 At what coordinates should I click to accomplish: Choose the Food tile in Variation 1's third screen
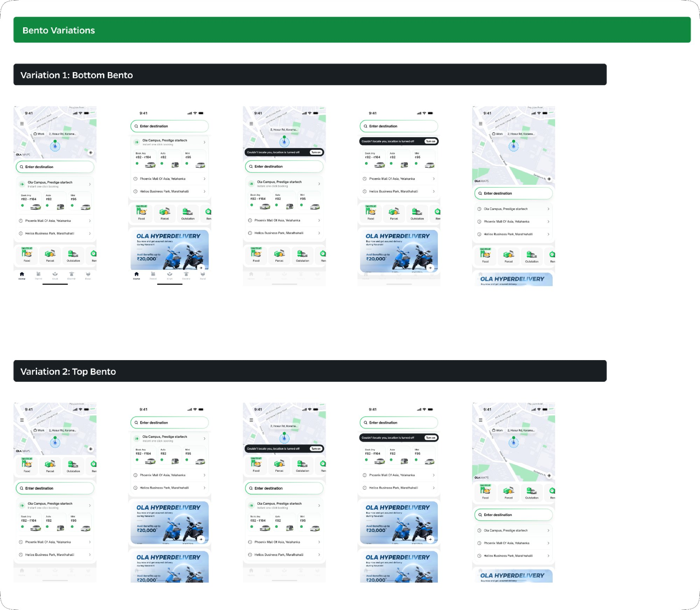[256, 255]
